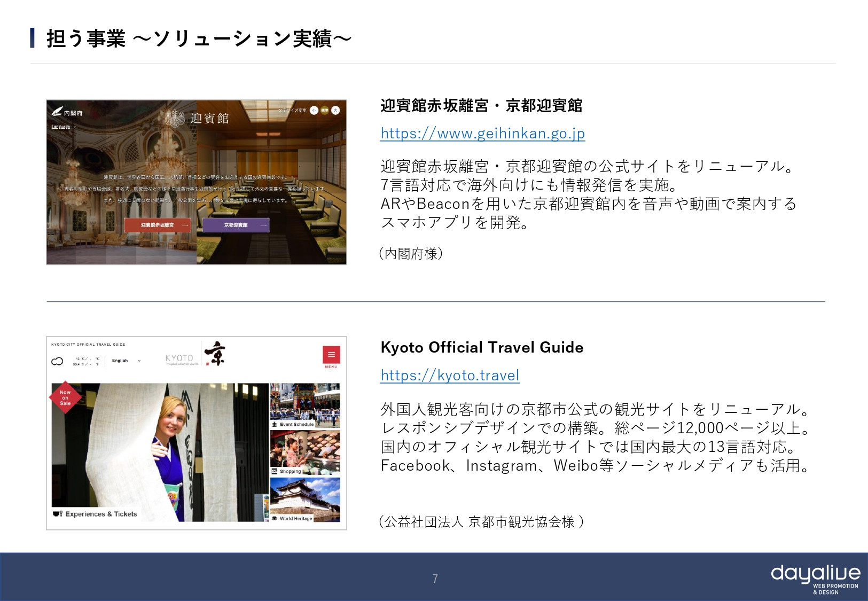Click the Experiences & Tickets icon
This screenshot has height=601, width=868.
pyautogui.click(x=57, y=513)
